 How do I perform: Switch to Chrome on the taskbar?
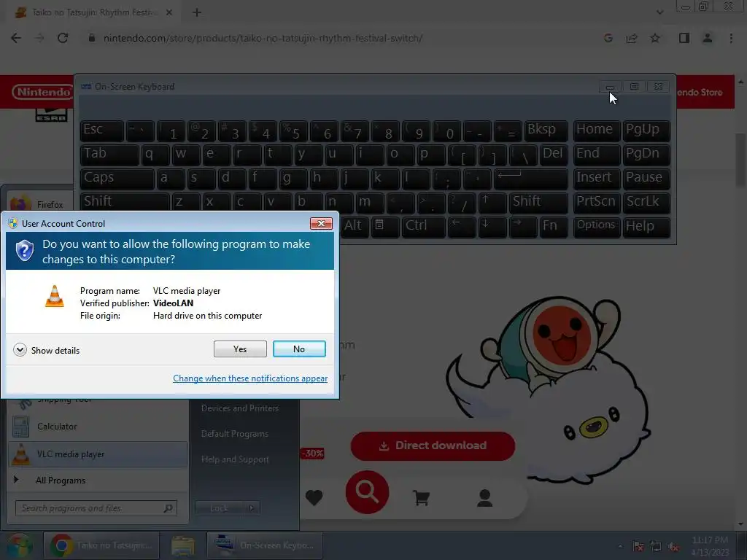(101, 545)
